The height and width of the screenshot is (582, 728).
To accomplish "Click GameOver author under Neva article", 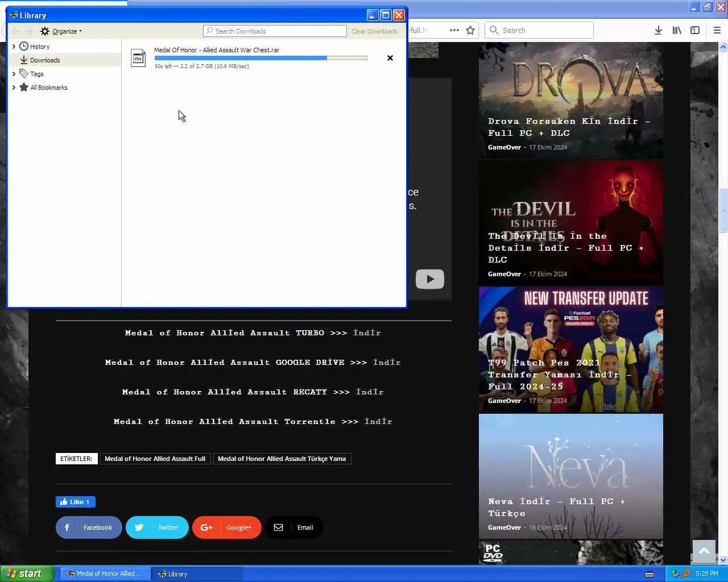I will pos(504,527).
